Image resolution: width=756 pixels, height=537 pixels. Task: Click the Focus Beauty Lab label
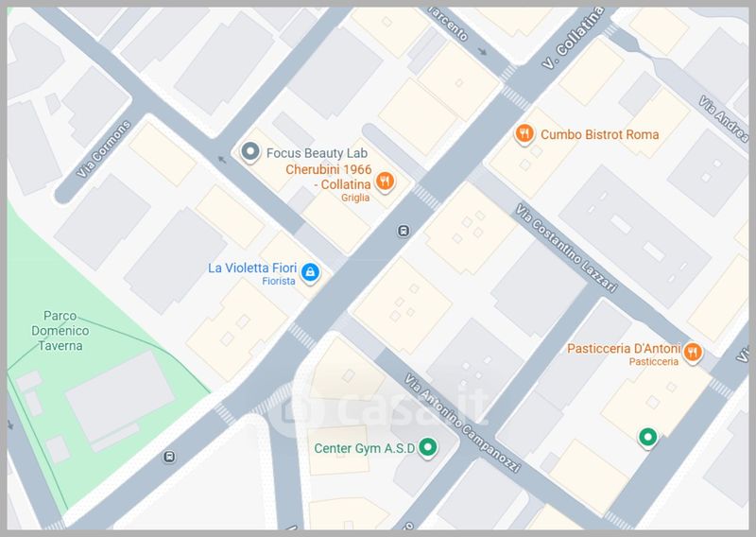pyautogui.click(x=317, y=153)
